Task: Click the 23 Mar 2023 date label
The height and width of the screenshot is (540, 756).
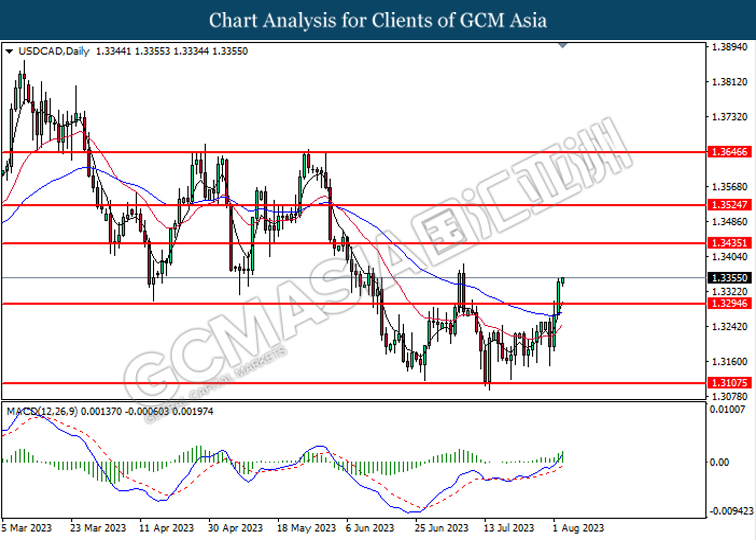Action: (x=98, y=528)
